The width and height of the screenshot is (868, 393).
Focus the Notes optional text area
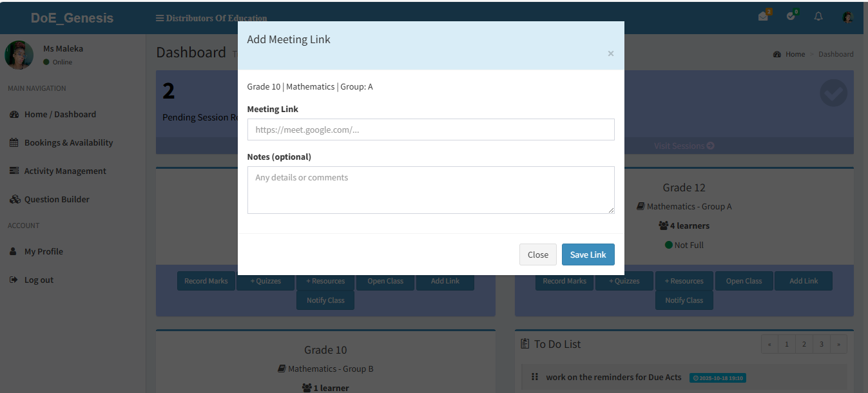tap(430, 190)
